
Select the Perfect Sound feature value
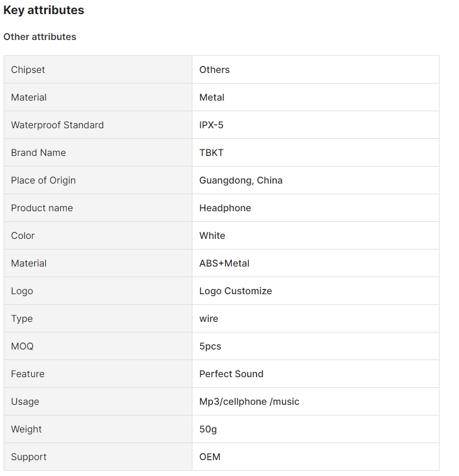(231, 374)
